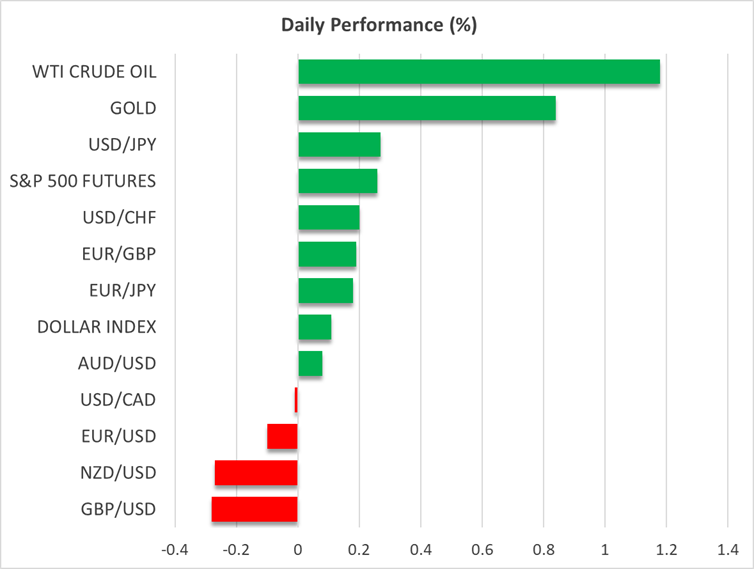Click the EUR/JPY green bar

(325, 291)
